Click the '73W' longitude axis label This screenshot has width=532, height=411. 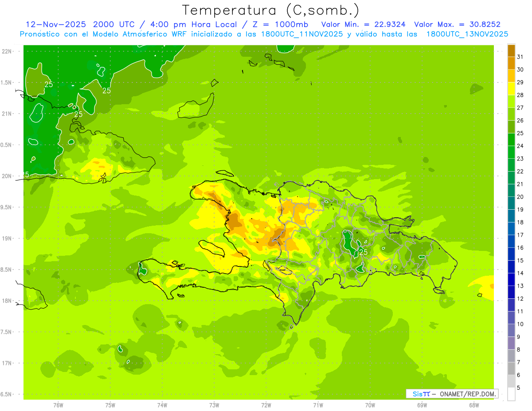coord(214,405)
